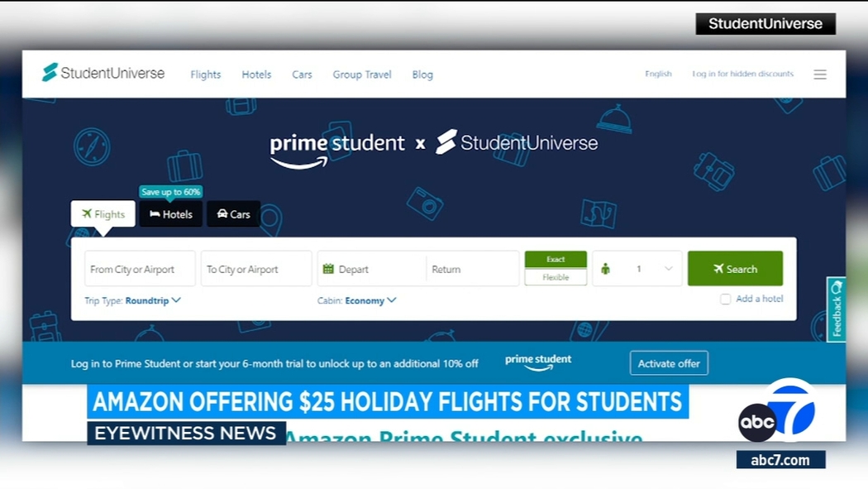The image size is (868, 489).
Task: Click the StudentUniverse logo in header
Action: click(x=103, y=73)
